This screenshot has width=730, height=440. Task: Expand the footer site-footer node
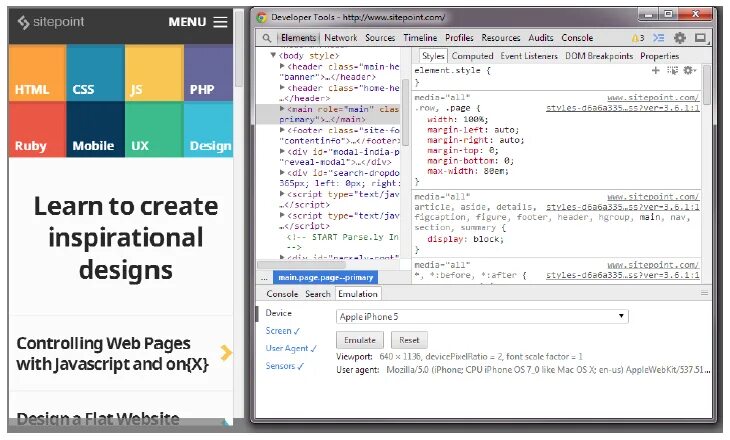(x=282, y=130)
